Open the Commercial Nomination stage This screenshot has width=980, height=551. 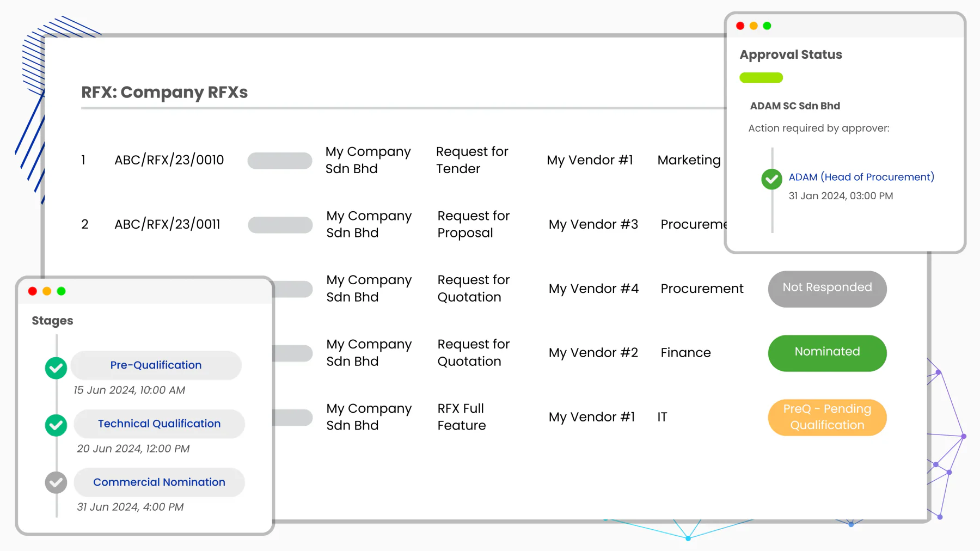[x=160, y=482]
